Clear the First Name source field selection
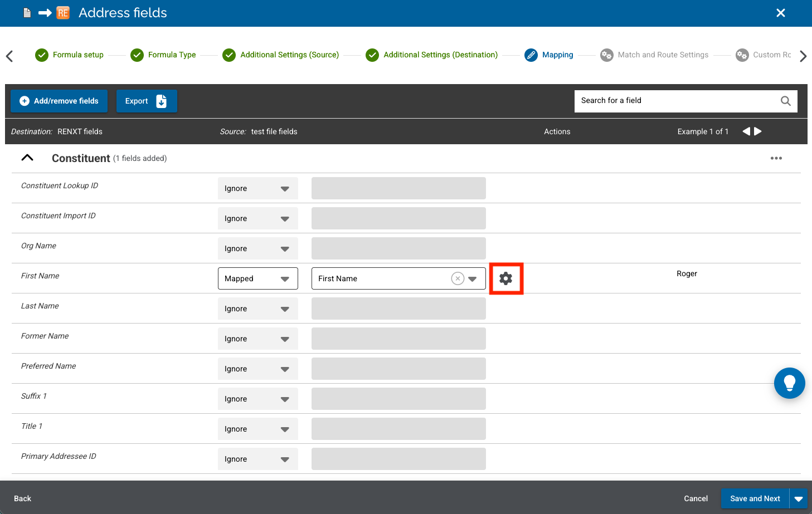This screenshot has height=514, width=812. tap(458, 278)
